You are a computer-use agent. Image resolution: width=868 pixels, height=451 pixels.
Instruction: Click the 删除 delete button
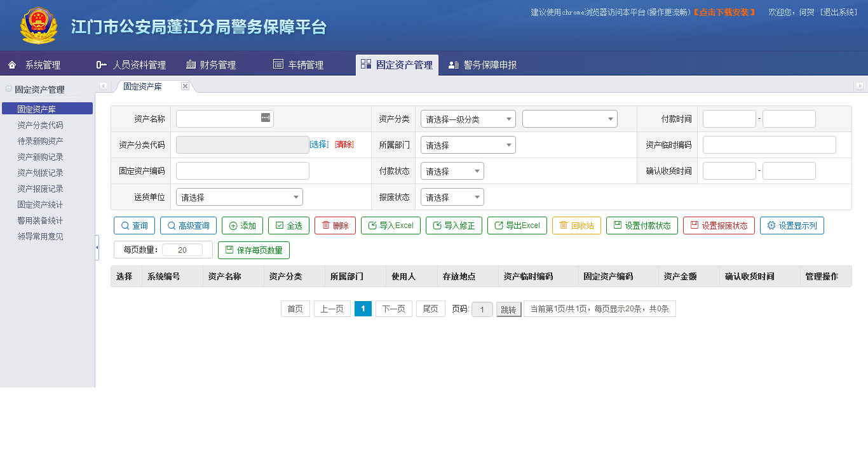coord(335,226)
